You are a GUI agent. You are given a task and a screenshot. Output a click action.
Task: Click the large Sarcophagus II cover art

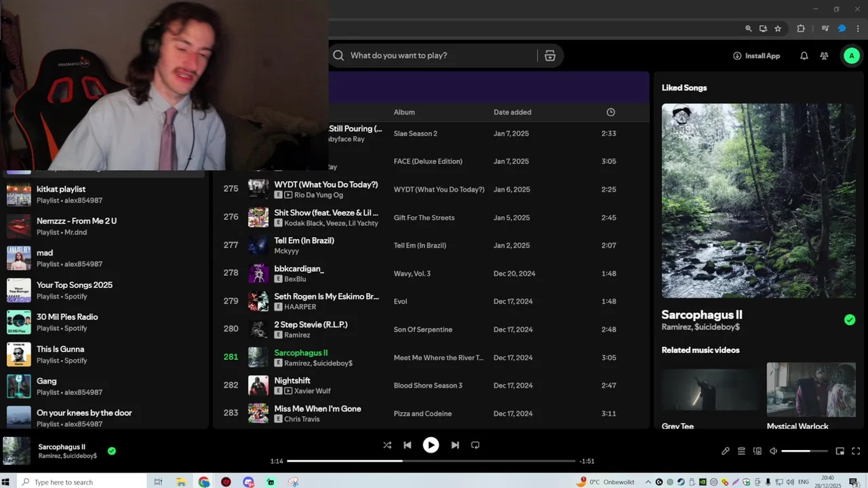(x=759, y=201)
